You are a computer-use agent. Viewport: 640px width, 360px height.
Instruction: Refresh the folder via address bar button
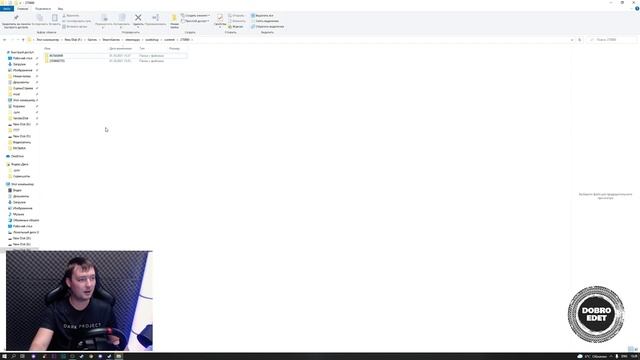click(x=580, y=40)
